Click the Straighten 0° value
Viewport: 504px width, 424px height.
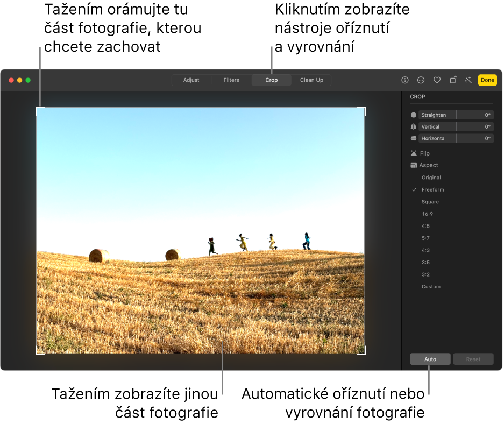click(488, 115)
